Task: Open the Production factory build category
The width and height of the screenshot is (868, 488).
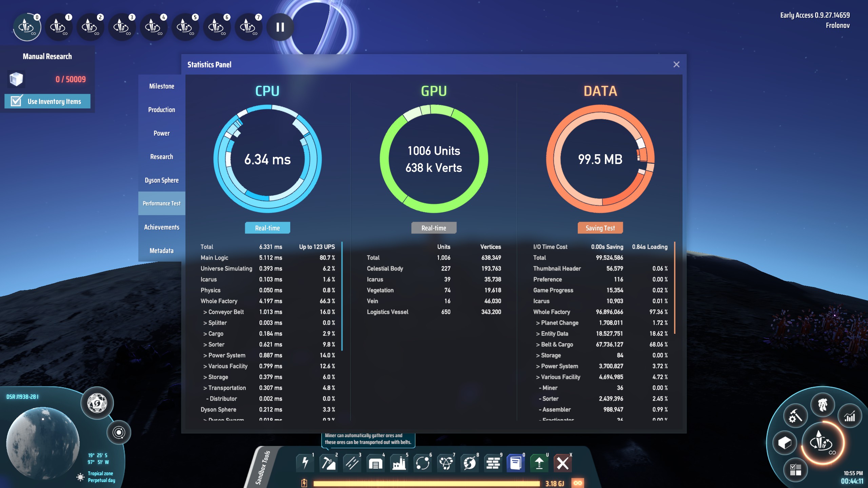Action: [x=399, y=463]
